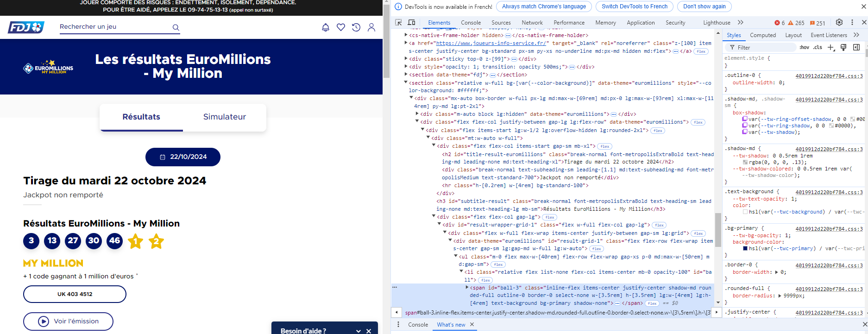
Task: Toggle the .cls element classes panel
Action: (x=818, y=47)
